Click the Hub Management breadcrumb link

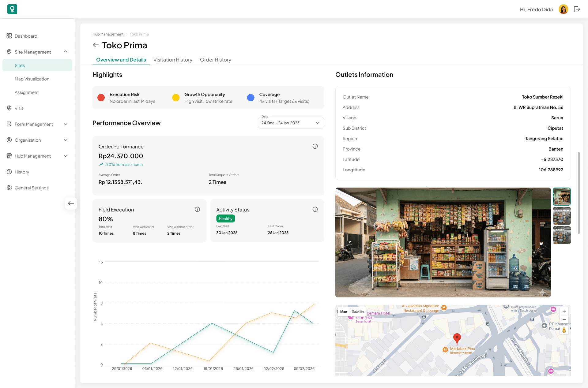click(x=108, y=34)
